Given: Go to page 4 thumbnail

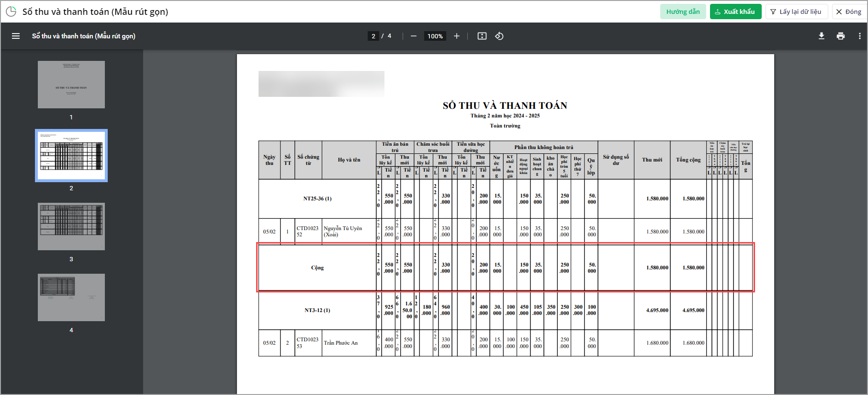Looking at the screenshot, I should pyautogui.click(x=71, y=297).
